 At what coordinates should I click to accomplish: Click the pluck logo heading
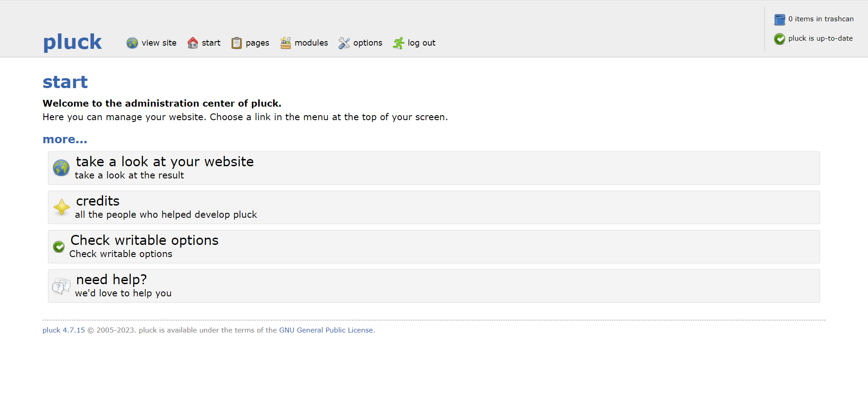tap(72, 42)
